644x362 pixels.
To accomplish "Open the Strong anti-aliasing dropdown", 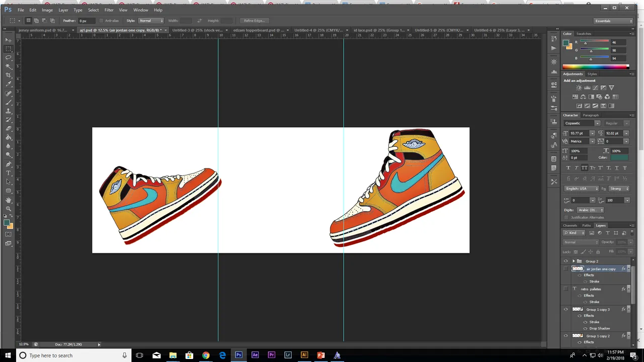I will [x=619, y=189].
